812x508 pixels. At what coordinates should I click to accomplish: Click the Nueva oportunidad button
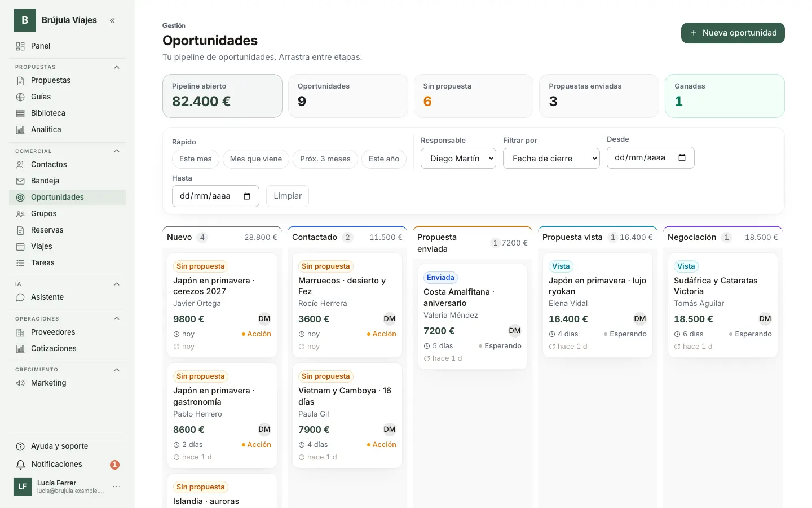pos(733,33)
